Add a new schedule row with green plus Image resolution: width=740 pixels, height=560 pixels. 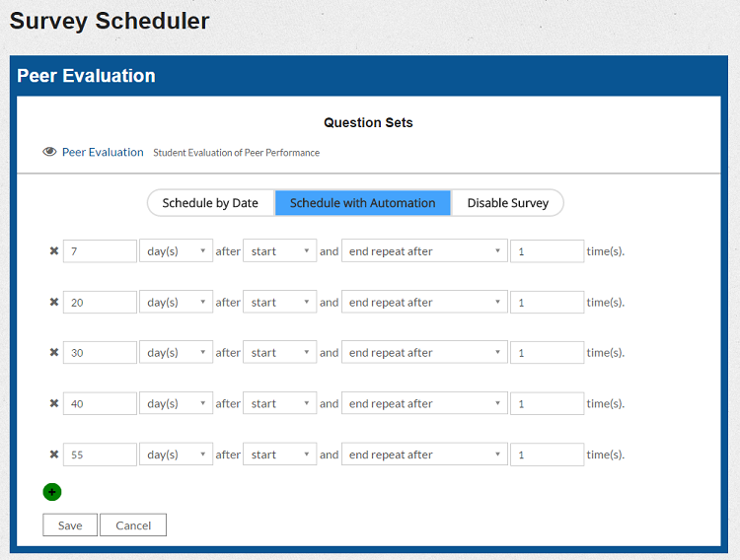[x=52, y=492]
